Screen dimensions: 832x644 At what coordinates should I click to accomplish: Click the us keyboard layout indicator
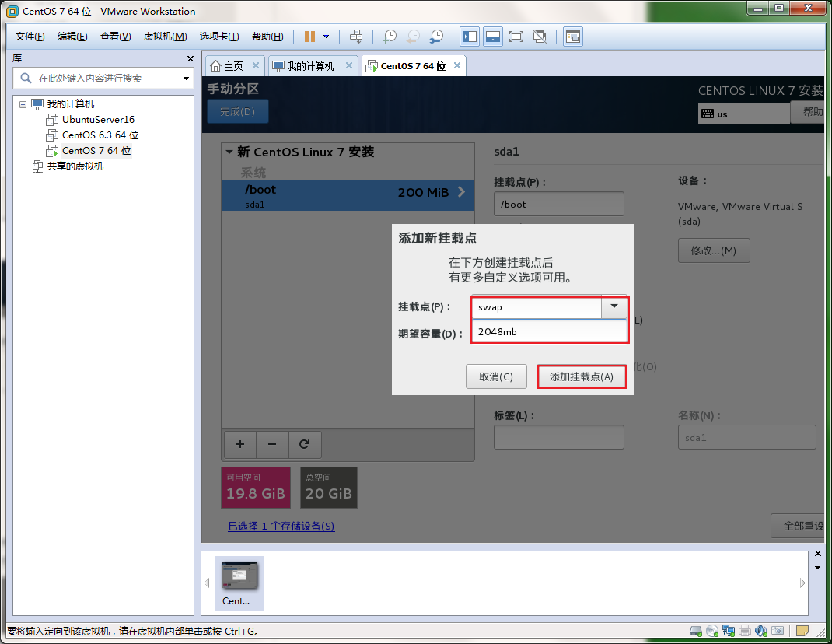(x=744, y=114)
